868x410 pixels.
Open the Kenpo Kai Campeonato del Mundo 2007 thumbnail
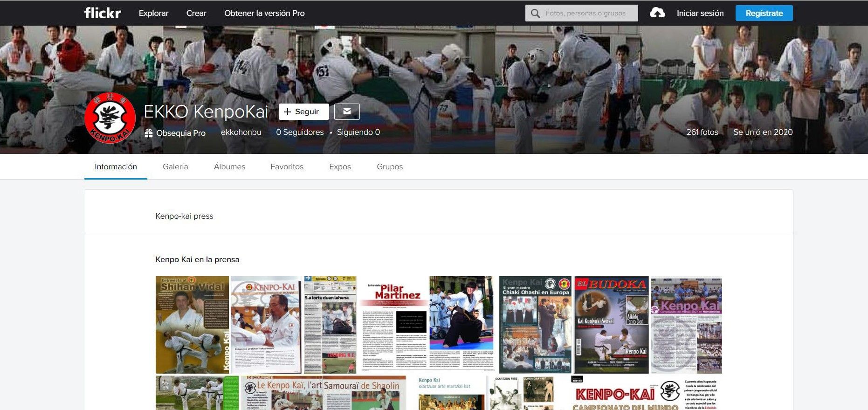tap(686, 325)
